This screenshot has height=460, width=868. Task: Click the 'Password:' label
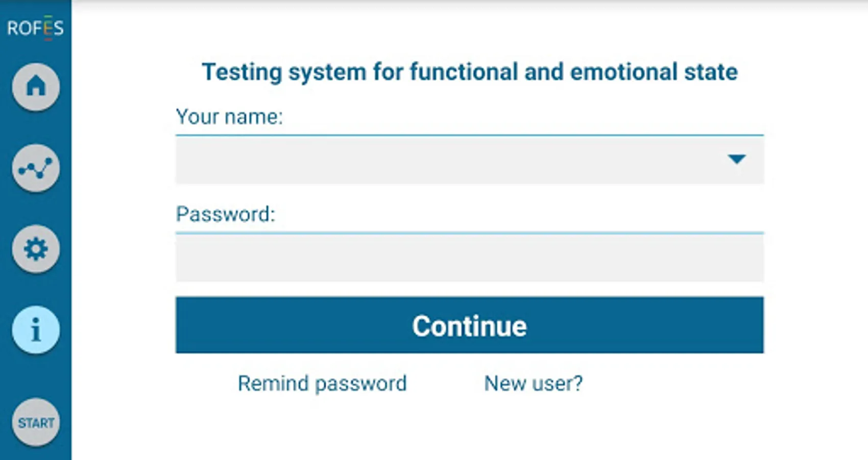(x=225, y=214)
